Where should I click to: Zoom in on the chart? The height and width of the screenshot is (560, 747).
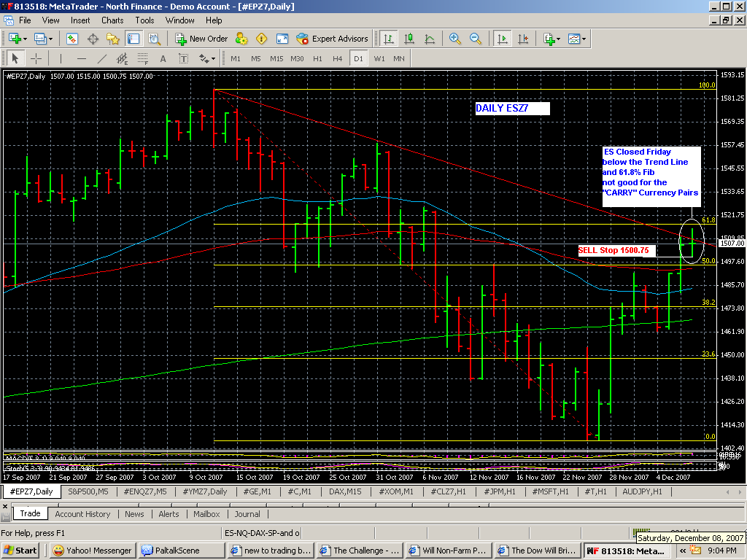[454, 39]
